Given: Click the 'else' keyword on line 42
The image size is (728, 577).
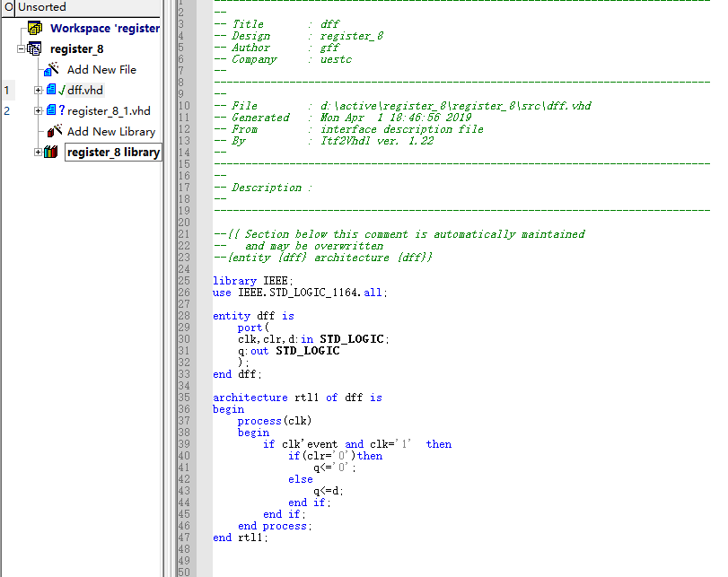Looking at the screenshot, I should (x=301, y=479).
